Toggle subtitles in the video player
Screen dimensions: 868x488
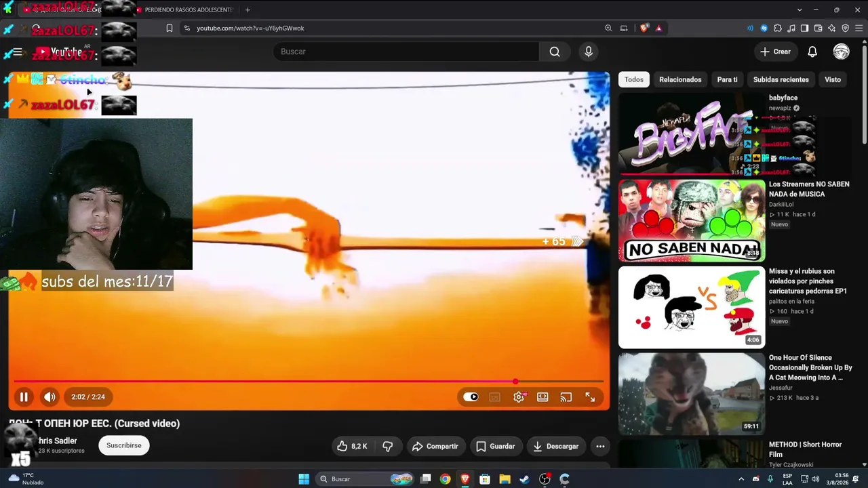click(x=494, y=397)
